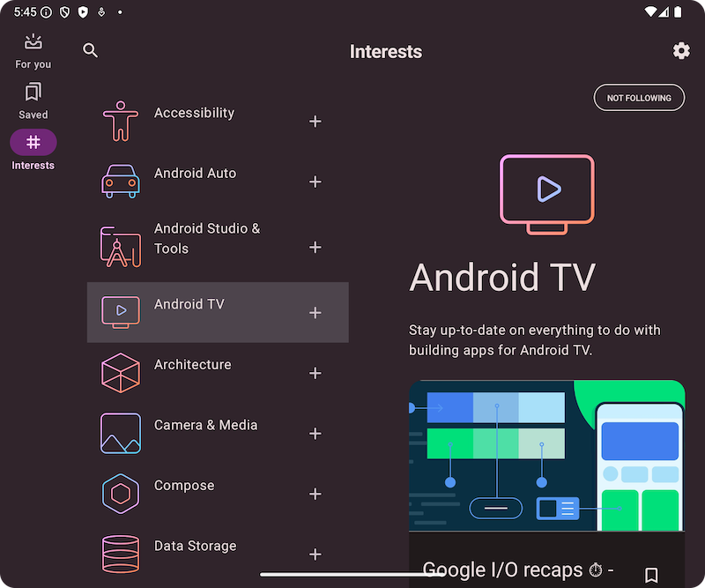This screenshot has height=588, width=705.
Task: Open the search icon
Action: (90, 50)
